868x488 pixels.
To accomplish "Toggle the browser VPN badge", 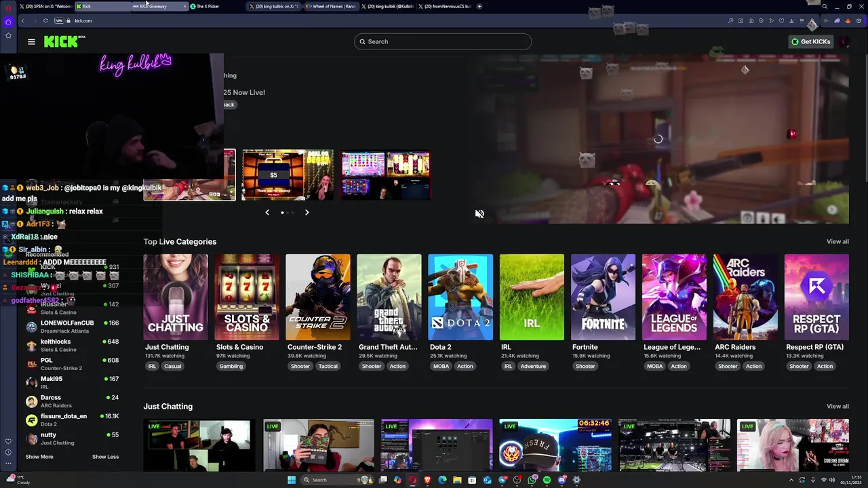I will (x=60, y=20).
